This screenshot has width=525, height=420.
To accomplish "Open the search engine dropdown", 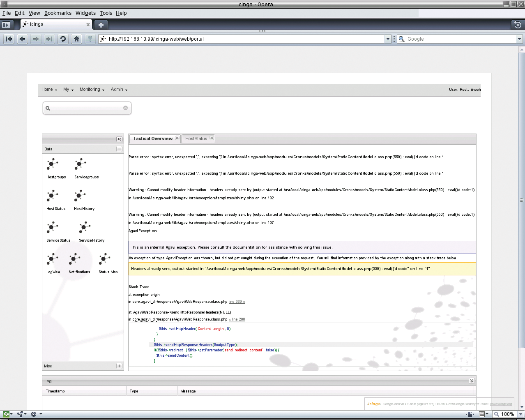I will coord(519,39).
